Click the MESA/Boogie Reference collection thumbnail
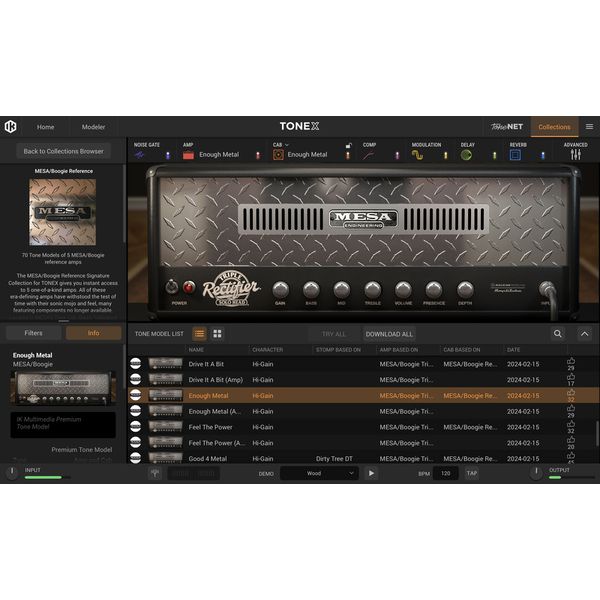 63,212
